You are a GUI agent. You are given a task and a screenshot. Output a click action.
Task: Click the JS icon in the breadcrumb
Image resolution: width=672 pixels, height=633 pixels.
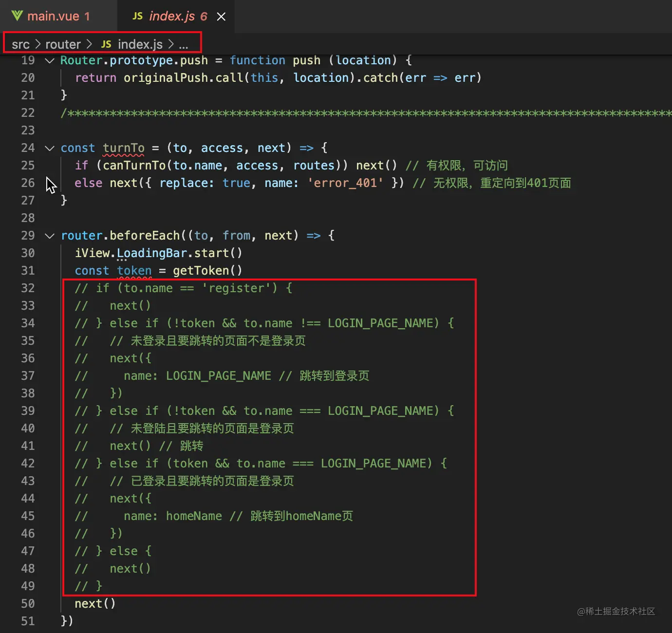point(106,44)
